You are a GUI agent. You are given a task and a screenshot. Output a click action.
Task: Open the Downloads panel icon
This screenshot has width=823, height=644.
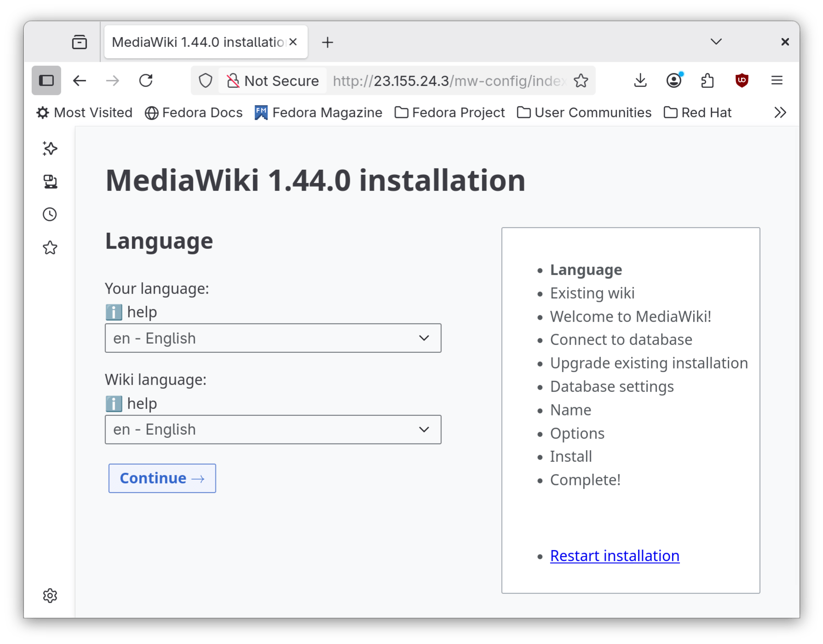click(640, 80)
